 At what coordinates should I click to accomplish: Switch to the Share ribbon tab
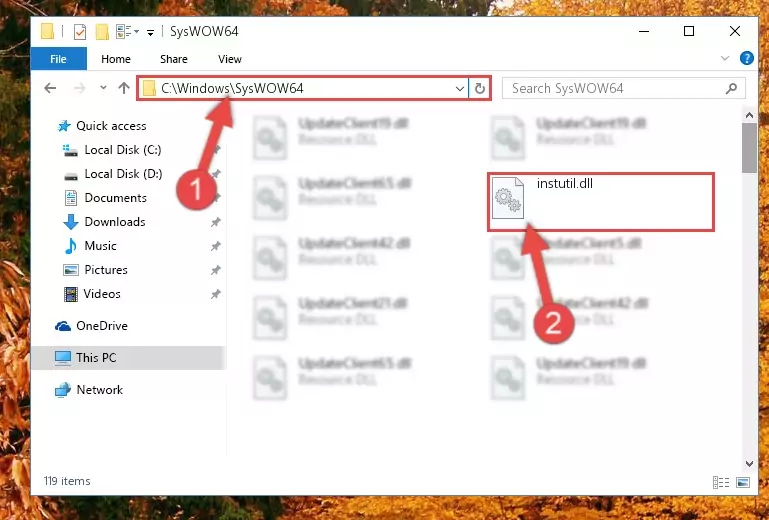[174, 59]
